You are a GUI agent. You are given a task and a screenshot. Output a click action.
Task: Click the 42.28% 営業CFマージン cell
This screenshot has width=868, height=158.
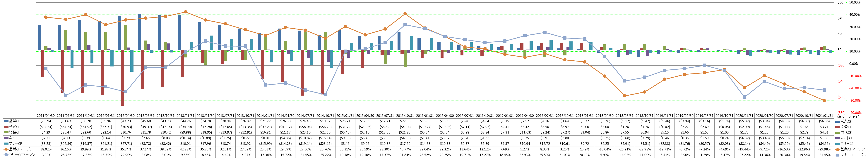(x=186, y=149)
